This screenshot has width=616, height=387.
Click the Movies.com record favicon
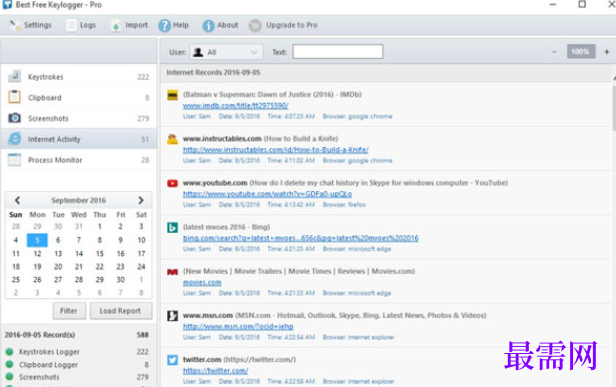172,272
